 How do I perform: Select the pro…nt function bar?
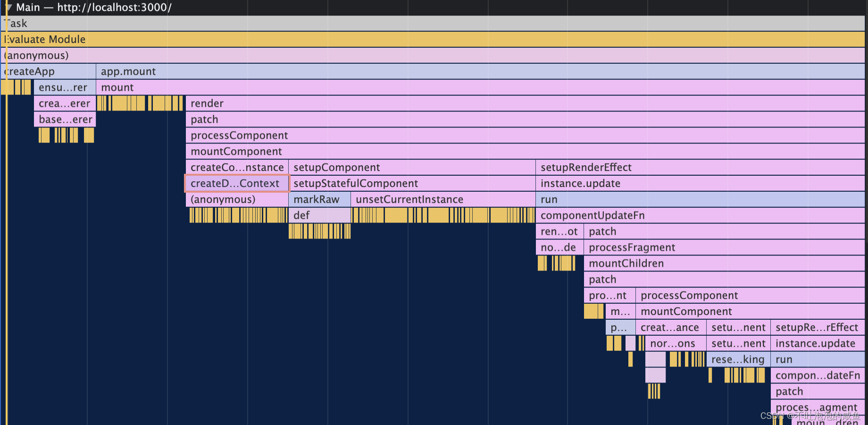(610, 296)
